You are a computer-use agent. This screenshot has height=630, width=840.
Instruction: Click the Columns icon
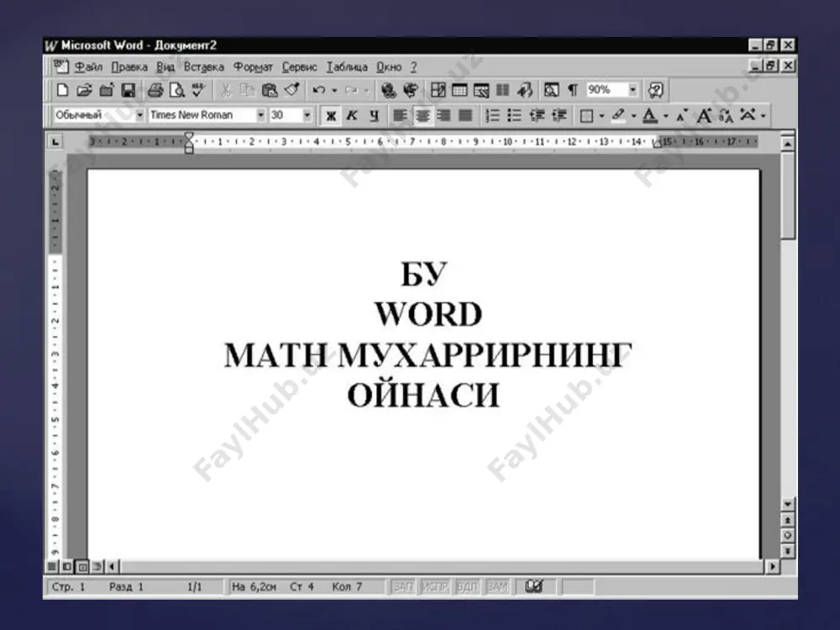click(502, 90)
